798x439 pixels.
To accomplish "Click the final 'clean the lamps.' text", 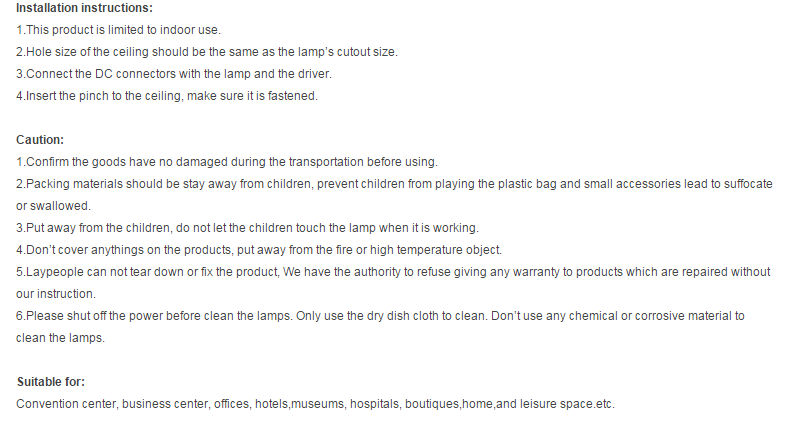I will 60,337.
